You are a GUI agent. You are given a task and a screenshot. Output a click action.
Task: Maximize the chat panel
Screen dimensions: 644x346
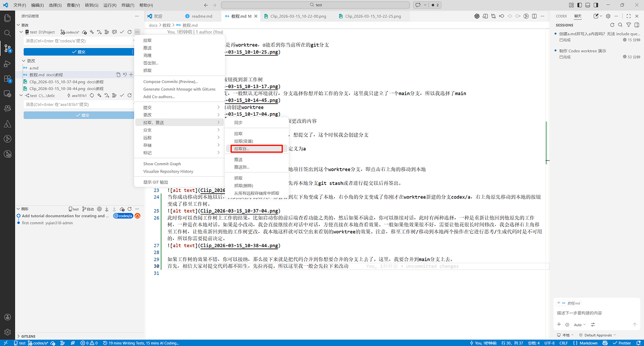click(x=629, y=16)
